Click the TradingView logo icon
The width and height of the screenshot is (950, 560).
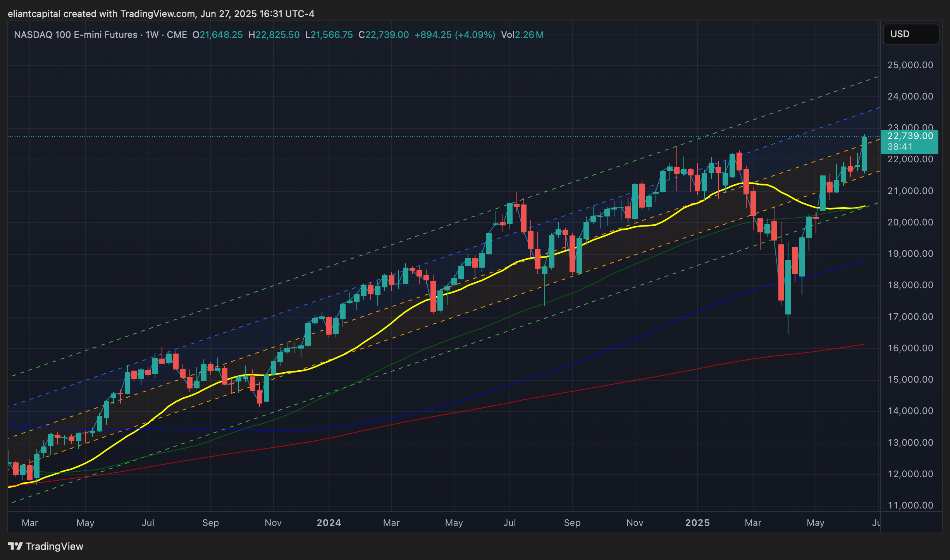click(x=15, y=546)
